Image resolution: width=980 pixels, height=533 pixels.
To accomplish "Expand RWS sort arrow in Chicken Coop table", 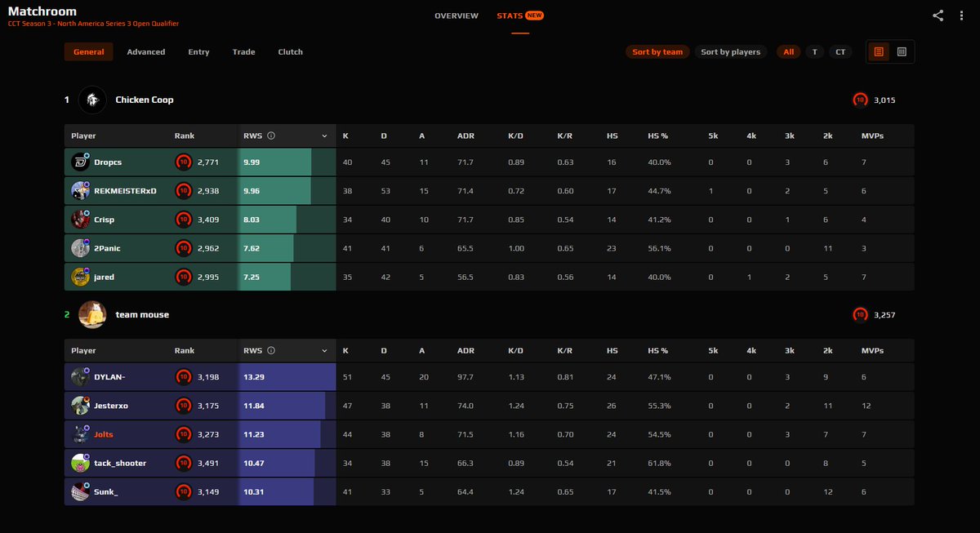I will click(x=324, y=135).
